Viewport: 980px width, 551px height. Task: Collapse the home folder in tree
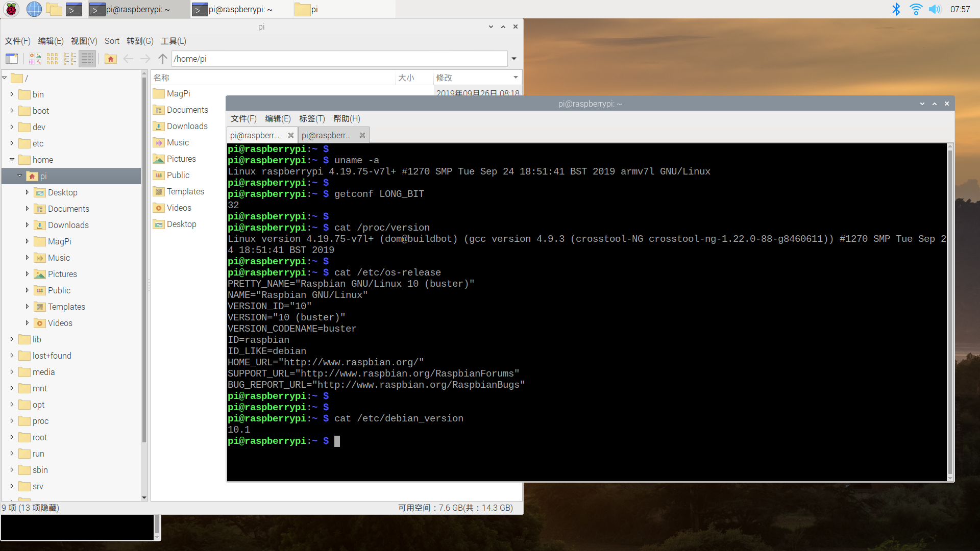[12, 160]
